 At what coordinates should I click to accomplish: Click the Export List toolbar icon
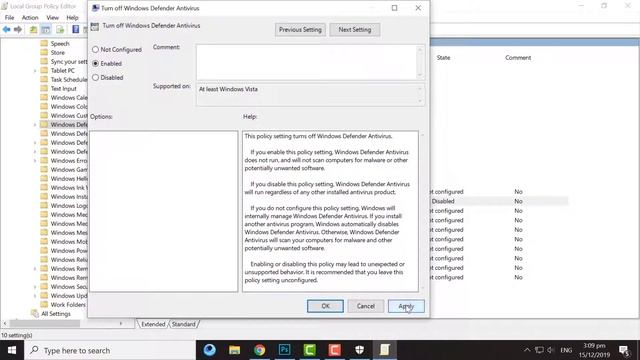[x=60, y=29]
